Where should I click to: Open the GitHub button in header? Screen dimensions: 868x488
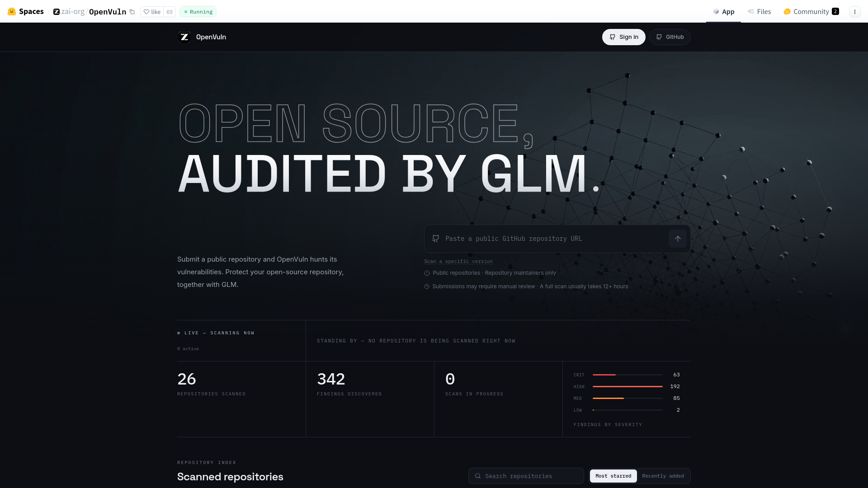670,37
